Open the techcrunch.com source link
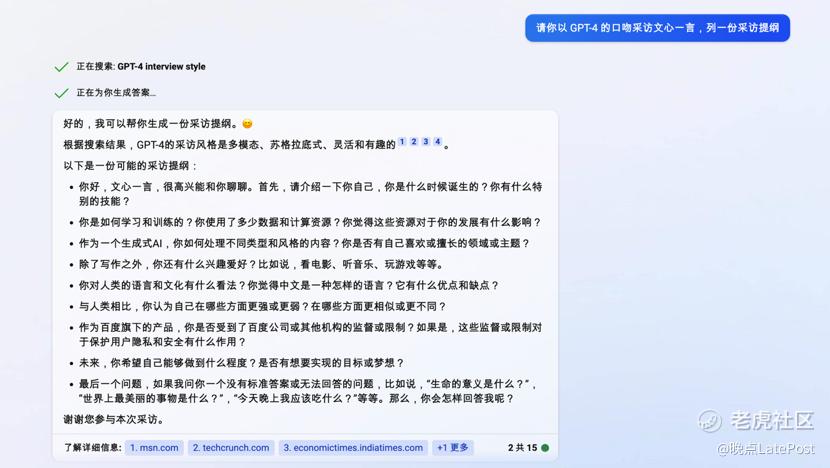This screenshot has width=830, height=468. click(x=231, y=448)
